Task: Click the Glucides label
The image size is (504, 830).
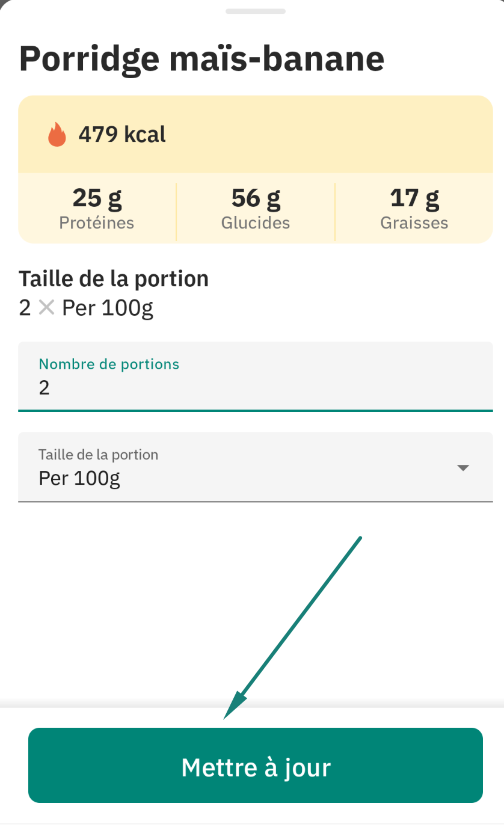Action: pos(256,223)
